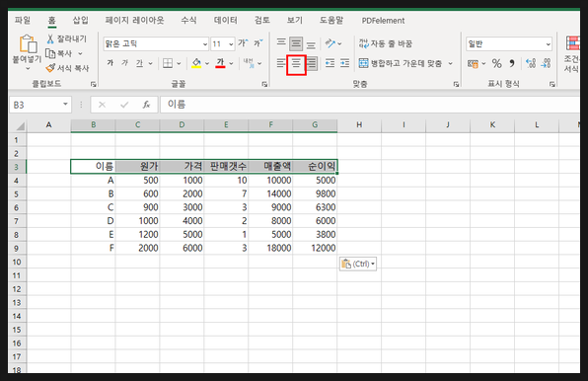This screenshot has width=588, height=381.
Task: Increase font size with the larger 가 icon
Action: (243, 43)
